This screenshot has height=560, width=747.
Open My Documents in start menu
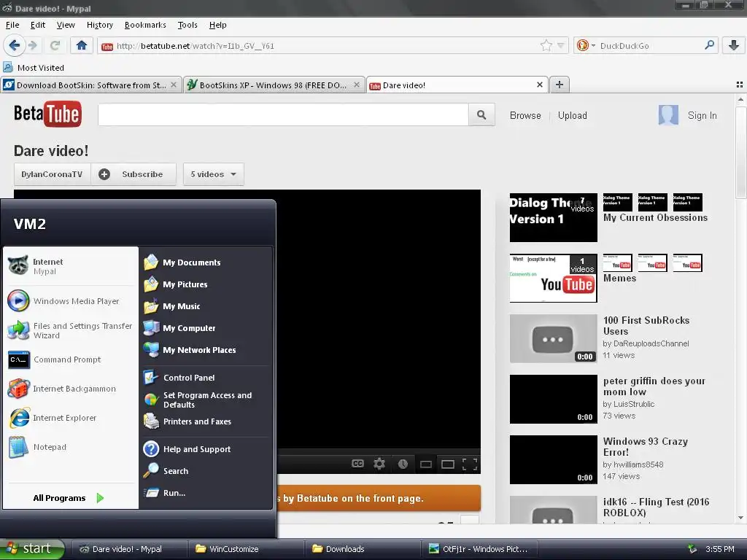point(206,262)
